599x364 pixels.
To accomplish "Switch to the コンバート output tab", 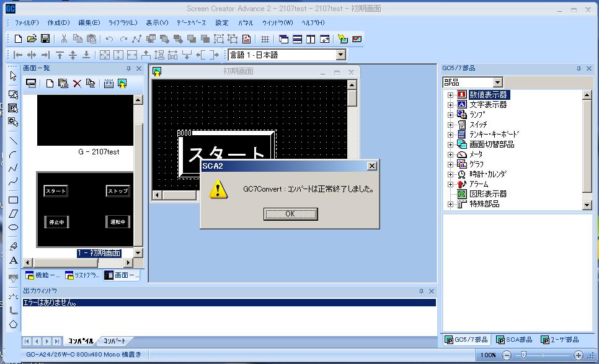I will [114, 340].
